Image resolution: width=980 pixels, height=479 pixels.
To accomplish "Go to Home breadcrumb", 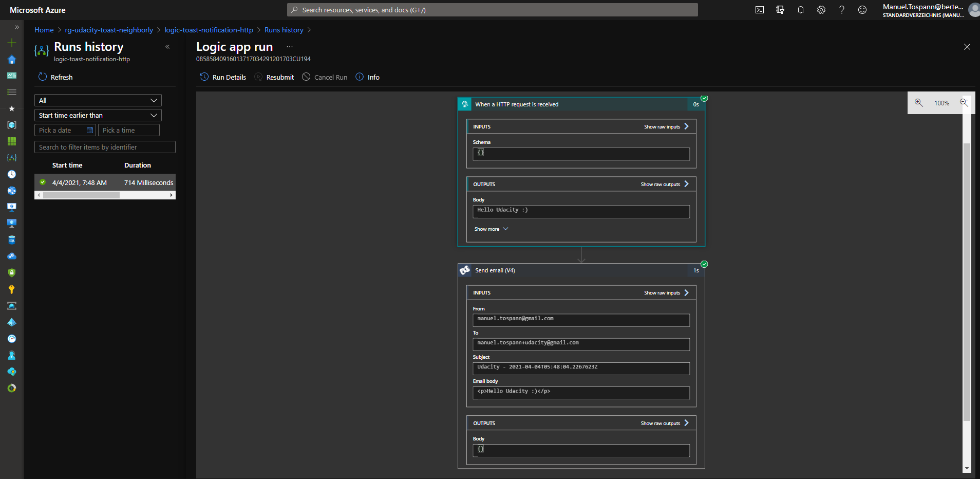I will pyautogui.click(x=44, y=30).
